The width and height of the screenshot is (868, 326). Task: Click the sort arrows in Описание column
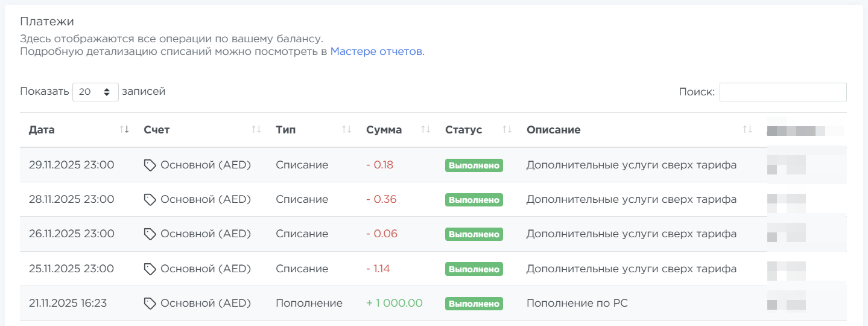click(x=747, y=129)
